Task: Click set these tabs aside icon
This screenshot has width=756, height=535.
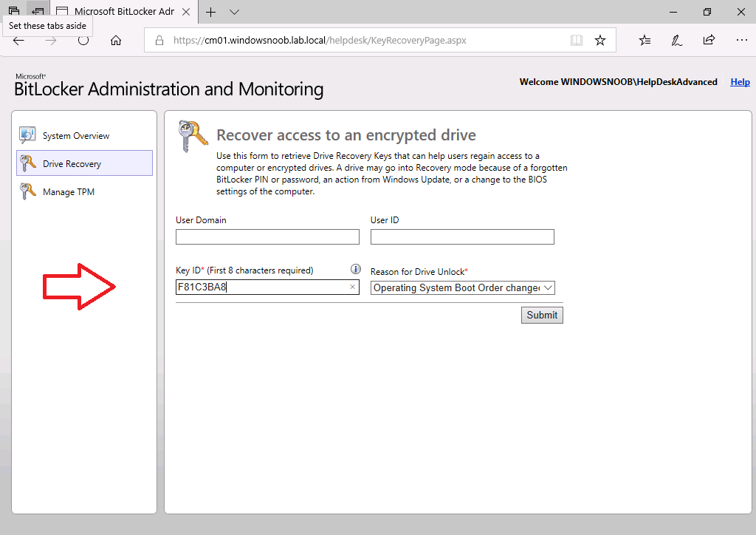Action: point(38,10)
